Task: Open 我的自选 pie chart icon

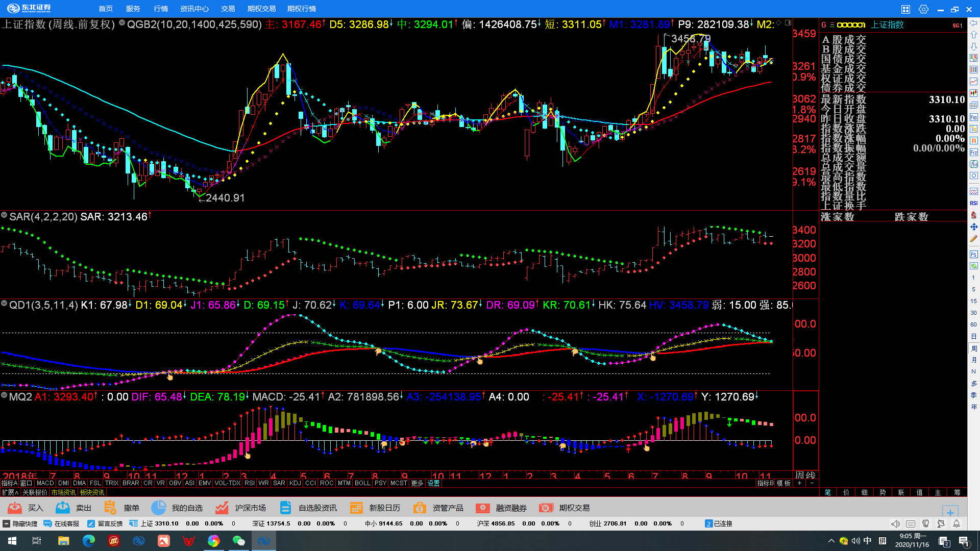Action: click(159, 508)
